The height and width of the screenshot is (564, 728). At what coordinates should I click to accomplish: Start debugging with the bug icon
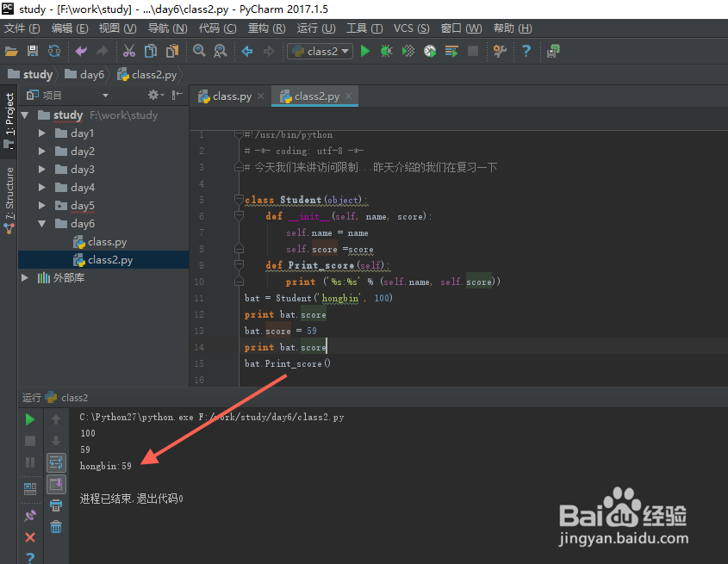tap(386, 51)
